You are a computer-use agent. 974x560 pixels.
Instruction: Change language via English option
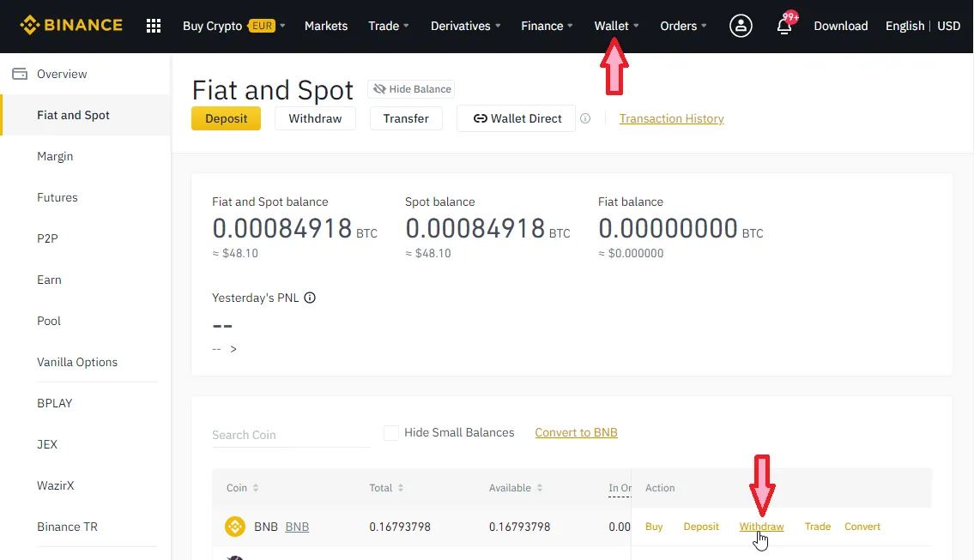tap(904, 26)
